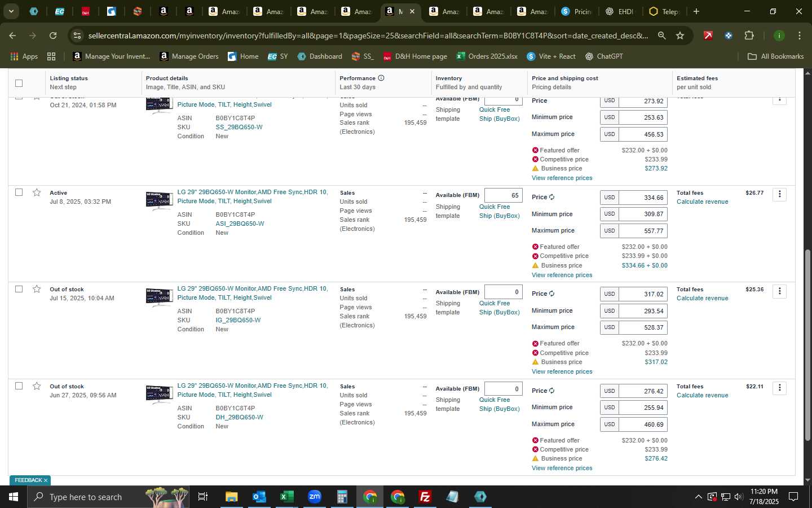Click the browser back arrow
The height and width of the screenshot is (508, 812).
tap(12, 36)
